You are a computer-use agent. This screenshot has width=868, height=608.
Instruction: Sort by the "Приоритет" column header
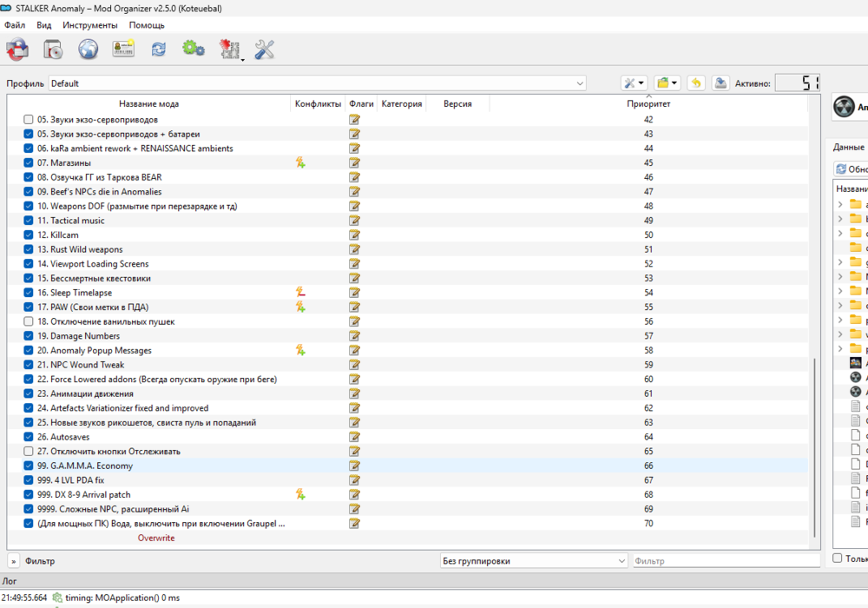pyautogui.click(x=648, y=104)
